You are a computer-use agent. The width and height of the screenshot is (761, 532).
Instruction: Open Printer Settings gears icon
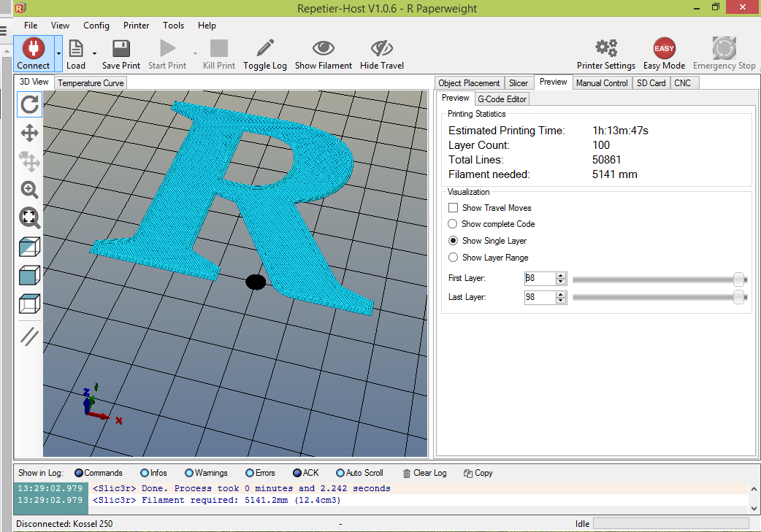606,48
